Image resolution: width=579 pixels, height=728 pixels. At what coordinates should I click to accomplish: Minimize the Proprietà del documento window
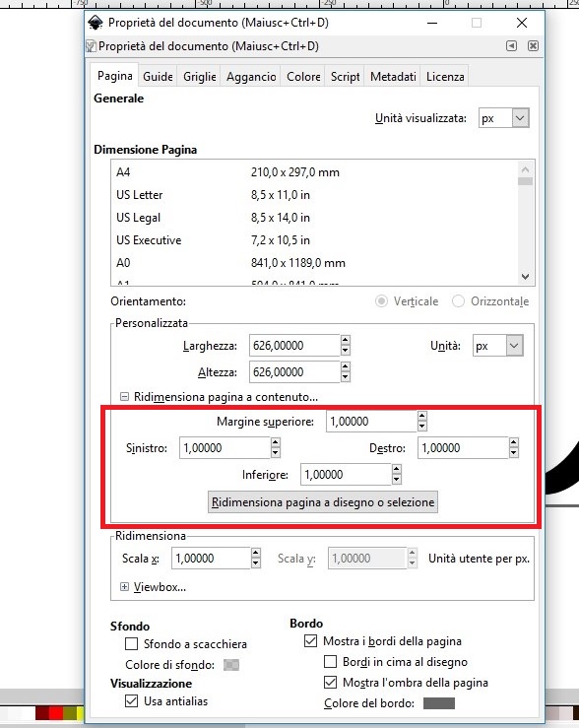click(432, 23)
